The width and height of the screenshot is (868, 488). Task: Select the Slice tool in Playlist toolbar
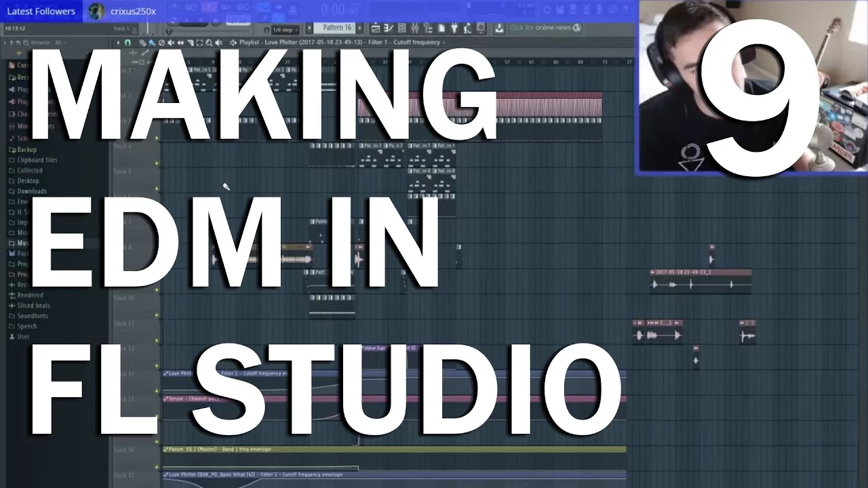pos(190,42)
